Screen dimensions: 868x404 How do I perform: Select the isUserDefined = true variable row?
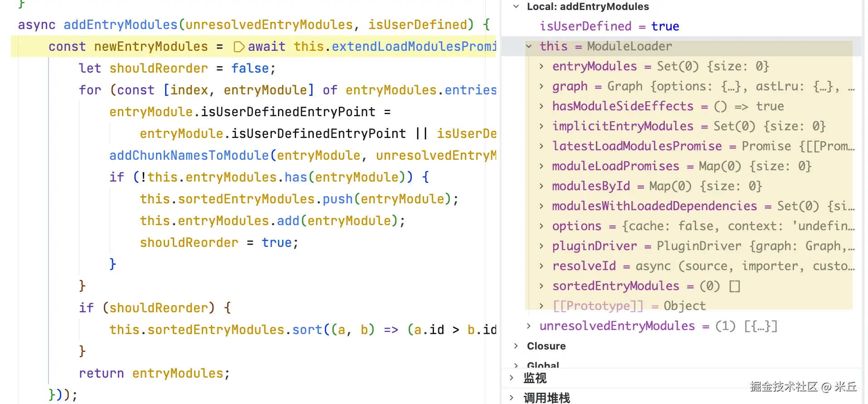[682, 26]
